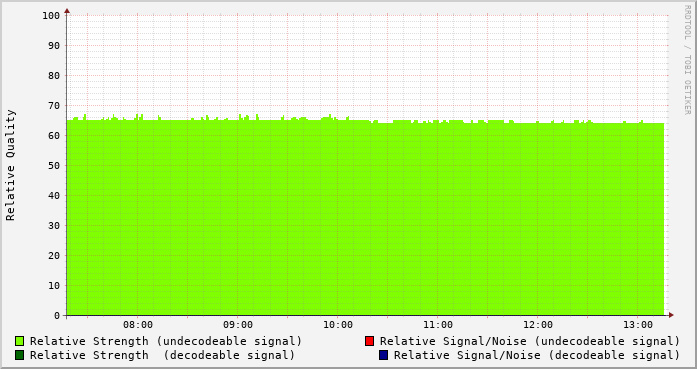Screen dimensions: 697x369
Task: Click the dark blue Signal/Noise decodeable swatch
Action: pos(383,355)
